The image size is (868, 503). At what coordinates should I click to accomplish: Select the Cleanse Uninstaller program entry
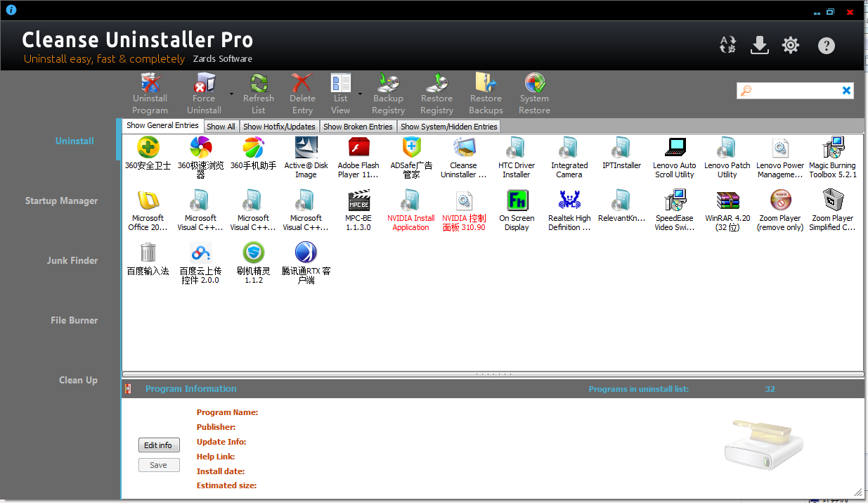tap(464, 158)
